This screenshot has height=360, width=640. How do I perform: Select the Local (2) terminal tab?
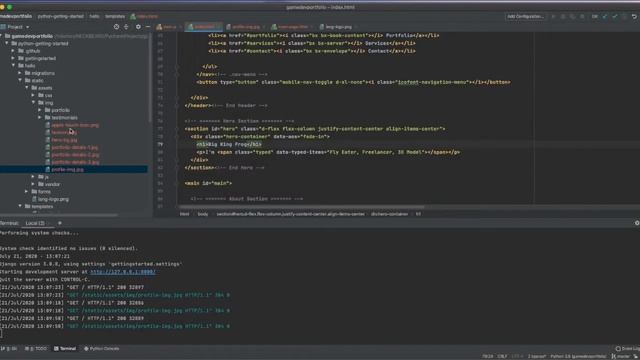pyautogui.click(x=35, y=223)
